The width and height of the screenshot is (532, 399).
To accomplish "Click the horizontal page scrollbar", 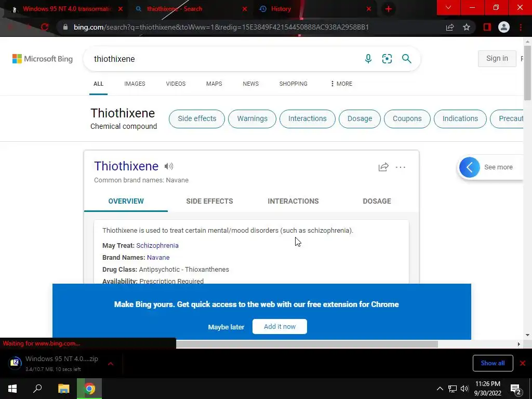I will [307, 344].
